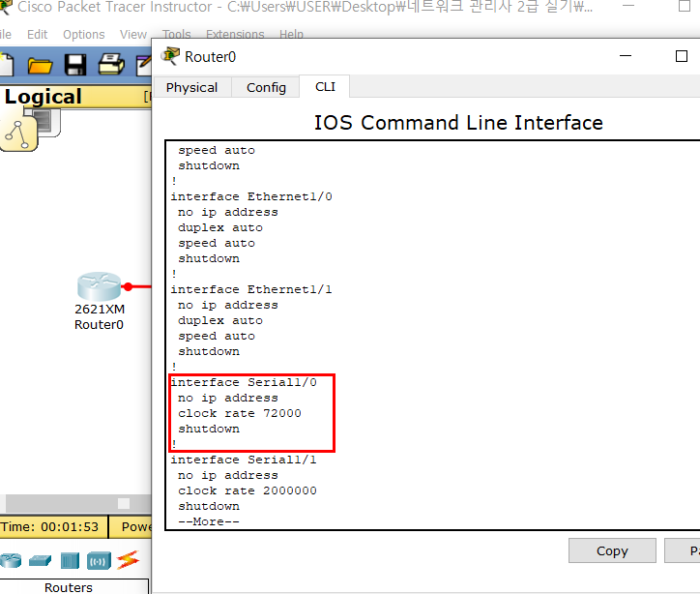Click the Router0 window title icon
This screenshot has width=700, height=594.
(x=170, y=56)
